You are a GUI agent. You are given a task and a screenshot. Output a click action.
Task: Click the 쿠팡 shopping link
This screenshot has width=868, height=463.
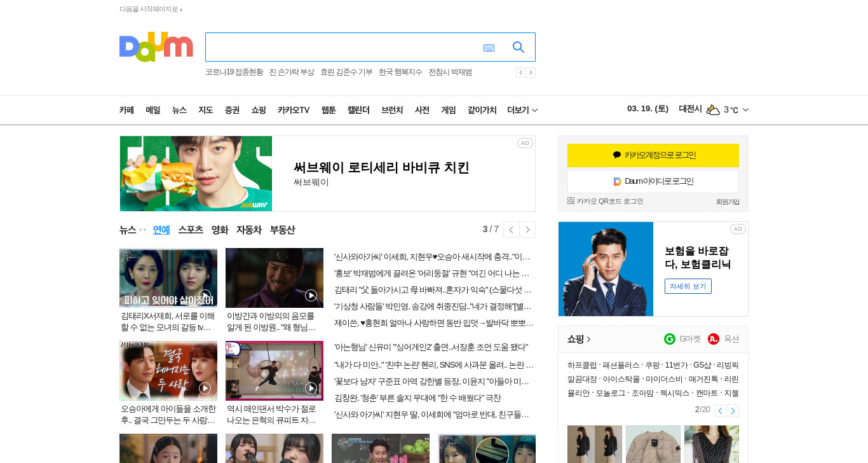tap(653, 365)
